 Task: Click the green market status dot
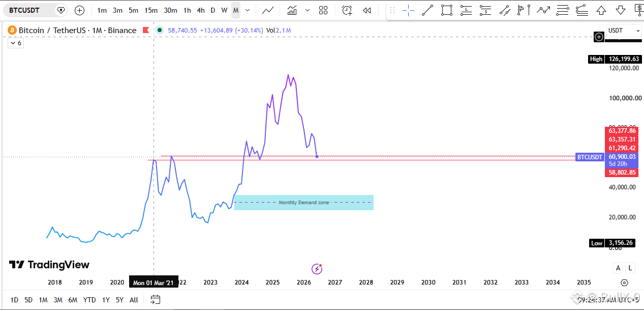click(x=160, y=31)
